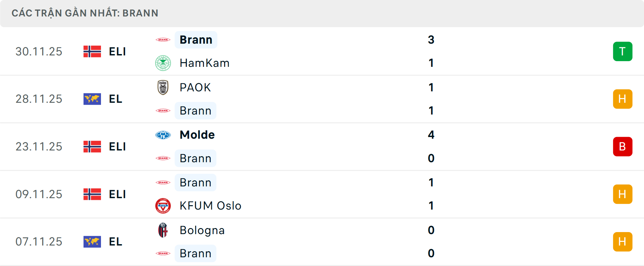Open the Molde team link
Image resolution: width=644 pixels, height=266 pixels.
(197, 135)
